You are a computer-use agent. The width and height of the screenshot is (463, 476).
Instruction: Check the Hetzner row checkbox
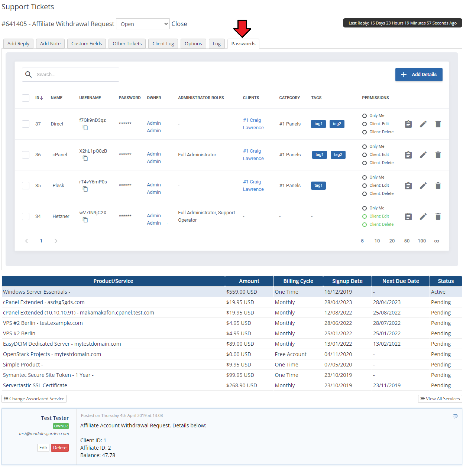coord(26,216)
